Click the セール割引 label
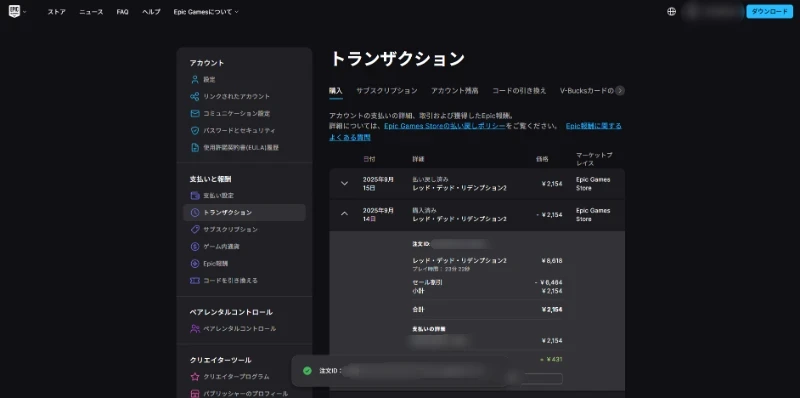The image size is (800, 398). click(428, 282)
